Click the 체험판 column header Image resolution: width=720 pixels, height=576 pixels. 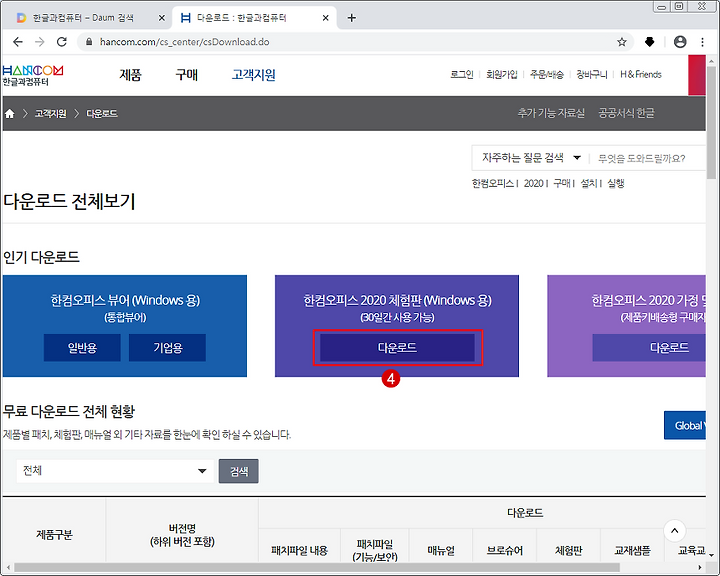[568, 551]
